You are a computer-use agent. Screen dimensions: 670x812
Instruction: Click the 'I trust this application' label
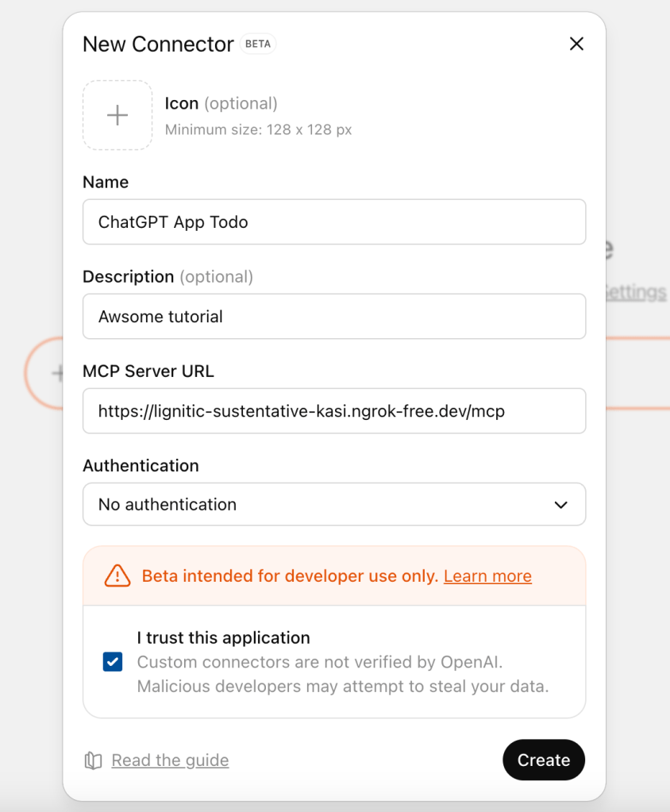pyautogui.click(x=223, y=638)
